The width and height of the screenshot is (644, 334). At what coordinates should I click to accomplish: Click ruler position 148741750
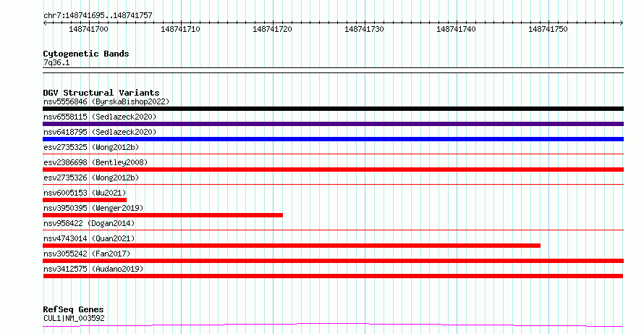click(x=548, y=29)
